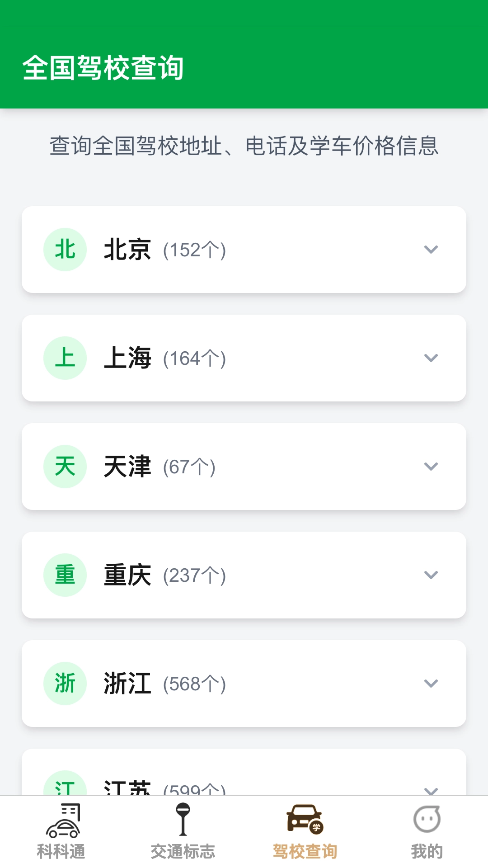Switch to the 我的 tab label
This screenshot has height=868, width=488.
pos(427,852)
